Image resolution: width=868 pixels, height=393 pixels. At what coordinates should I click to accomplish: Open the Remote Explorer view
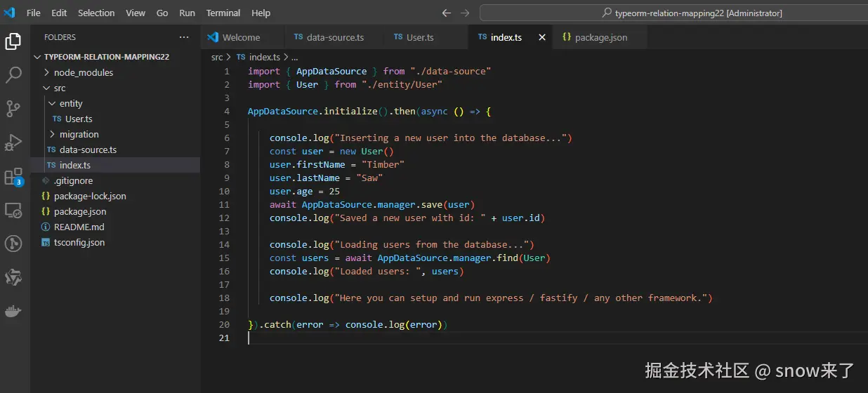(13, 210)
